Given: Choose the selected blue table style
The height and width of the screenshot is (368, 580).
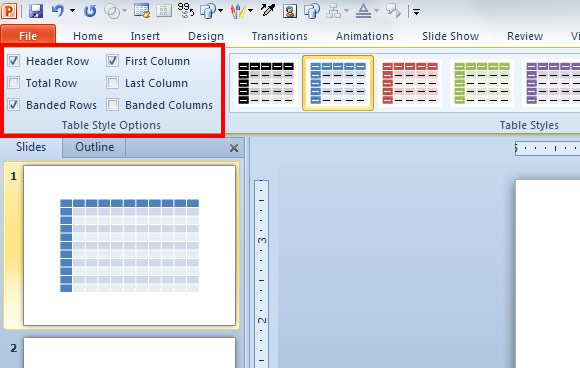Looking at the screenshot, I should coord(338,83).
